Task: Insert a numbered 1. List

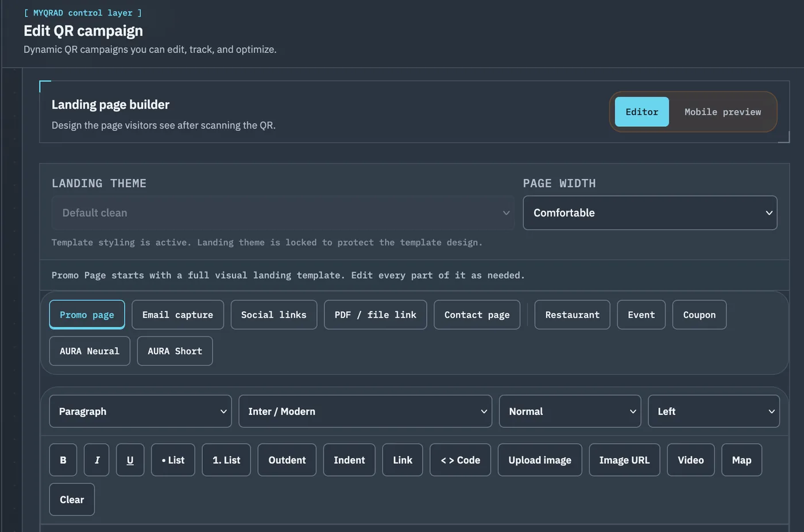Action: click(226, 460)
